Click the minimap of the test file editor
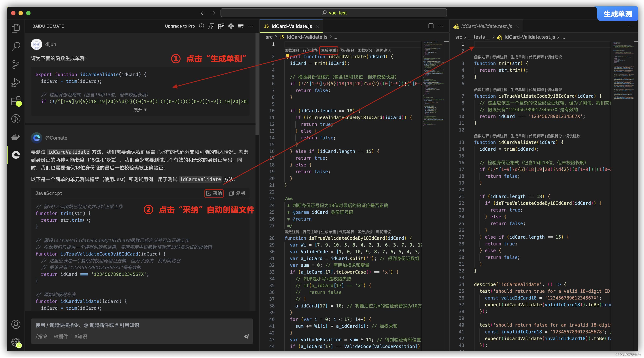The height and width of the screenshot is (358, 644). pos(623,71)
